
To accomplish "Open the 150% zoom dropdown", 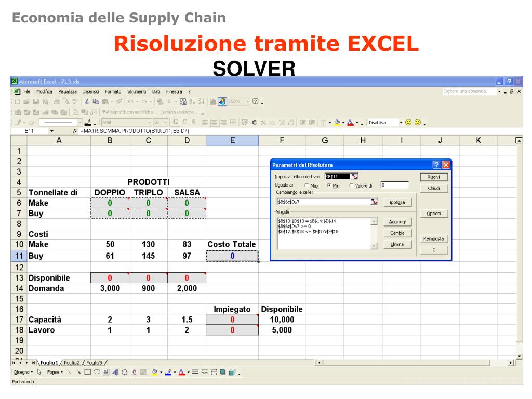I will tap(248, 101).
